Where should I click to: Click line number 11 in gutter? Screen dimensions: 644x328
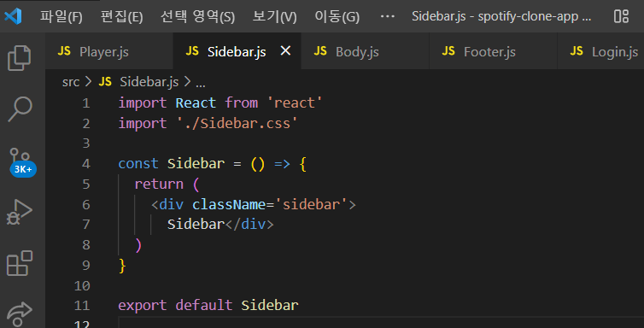point(82,306)
